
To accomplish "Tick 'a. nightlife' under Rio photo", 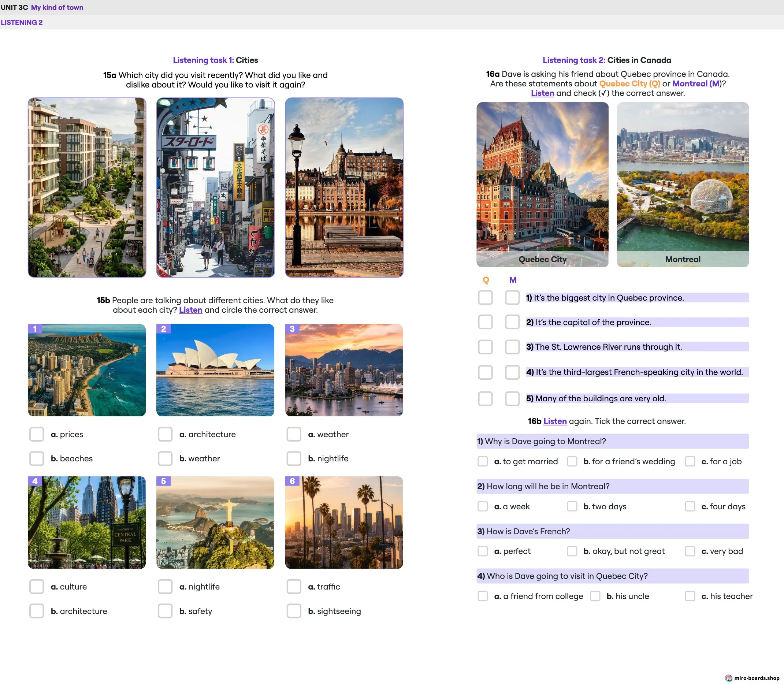I will coord(165,587).
